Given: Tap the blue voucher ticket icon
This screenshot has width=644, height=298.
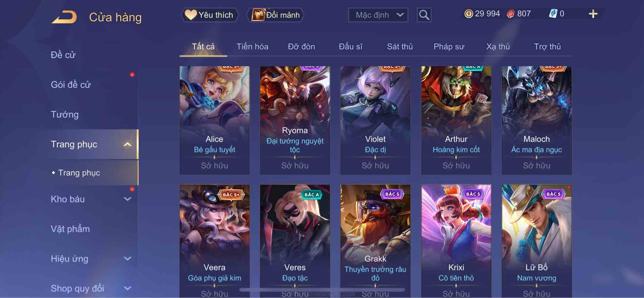Looking at the screenshot, I should (x=553, y=14).
